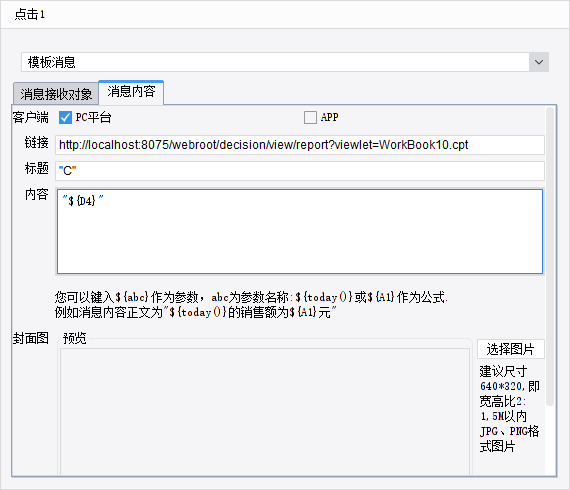Click the parameter hint text about ${abc}
Image resolution: width=570 pixels, height=490 pixels.
tap(251, 305)
